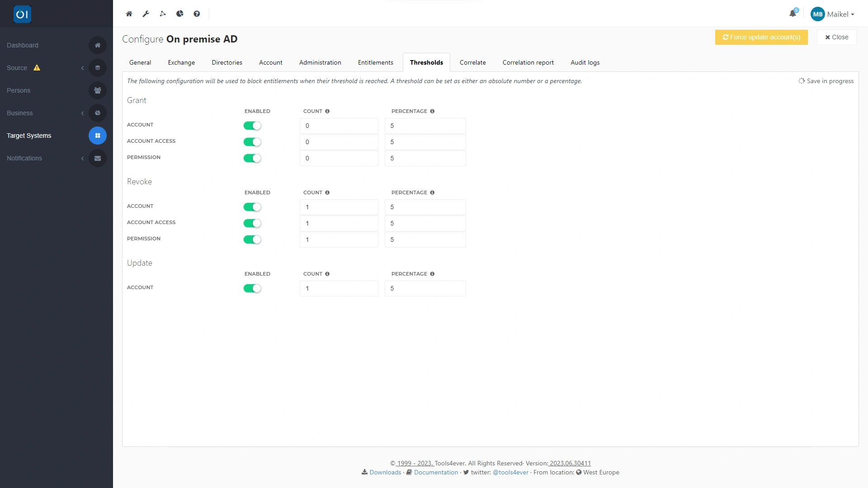Switch to the Administration tab

click(320, 62)
